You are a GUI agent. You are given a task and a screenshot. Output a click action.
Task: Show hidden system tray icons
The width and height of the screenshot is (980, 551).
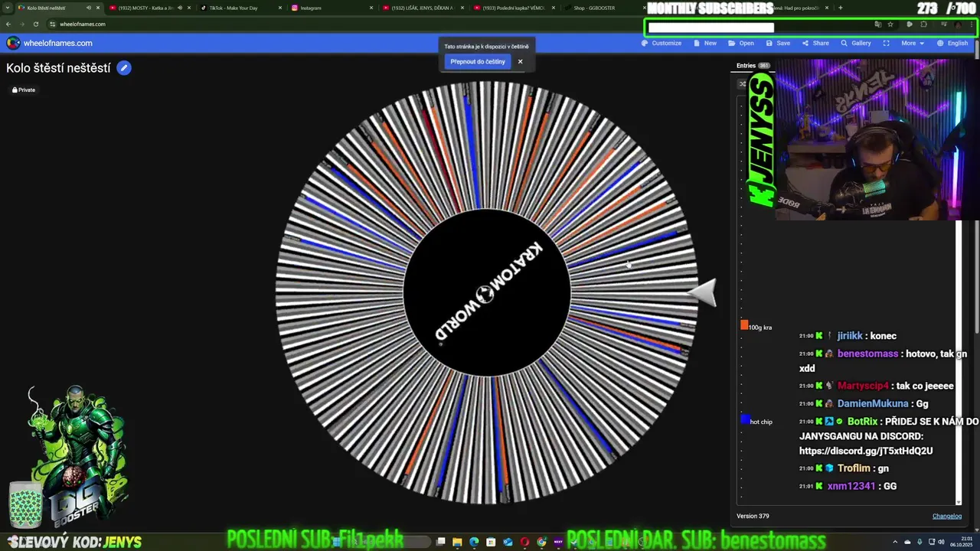(897, 542)
